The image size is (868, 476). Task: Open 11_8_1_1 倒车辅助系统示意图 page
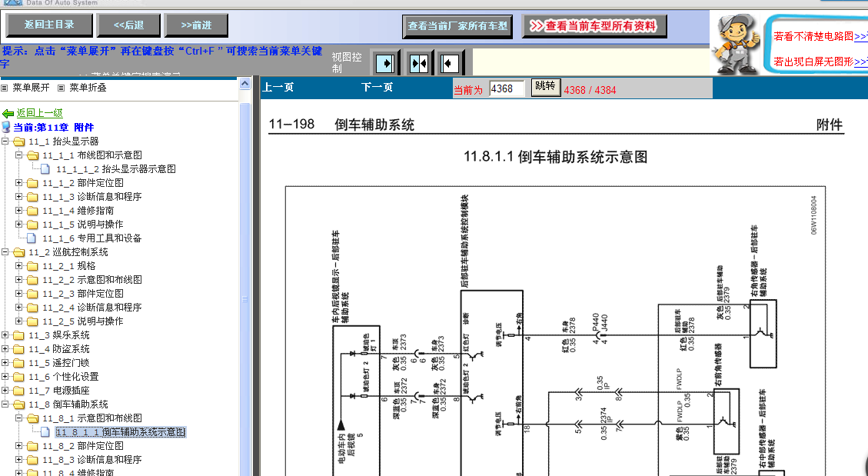pyautogui.click(x=121, y=431)
